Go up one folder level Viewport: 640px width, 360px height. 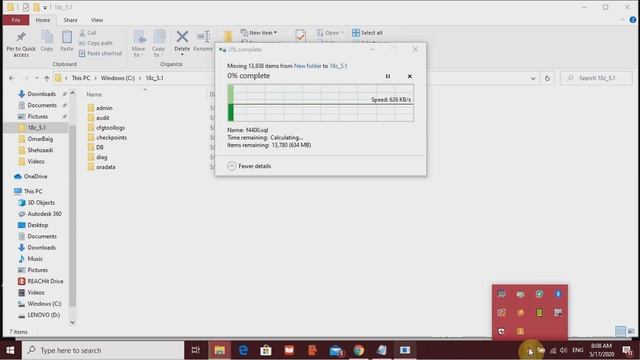coord(47,78)
